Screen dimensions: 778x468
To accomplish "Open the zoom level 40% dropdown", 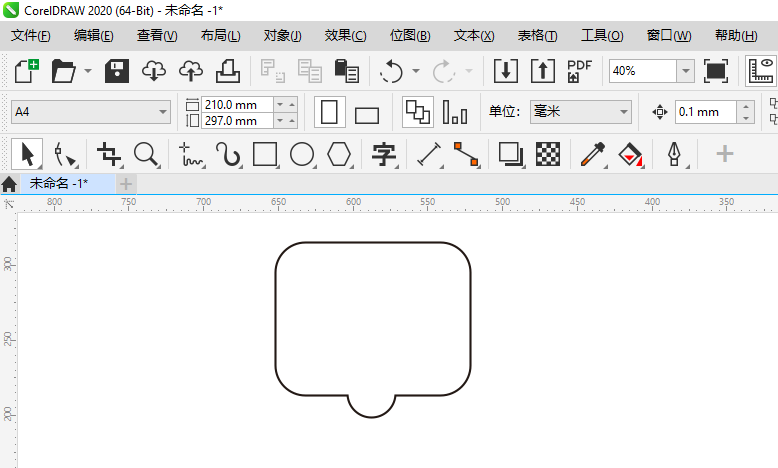I will click(685, 71).
